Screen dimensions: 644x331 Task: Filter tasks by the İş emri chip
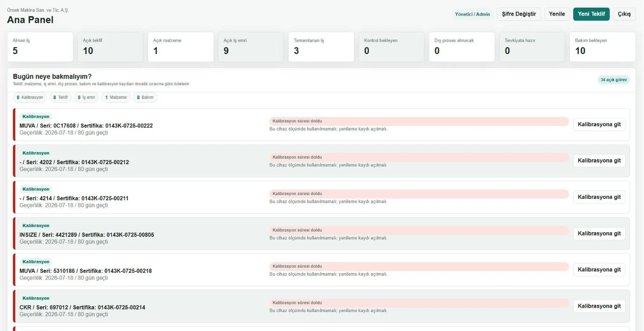(x=86, y=98)
